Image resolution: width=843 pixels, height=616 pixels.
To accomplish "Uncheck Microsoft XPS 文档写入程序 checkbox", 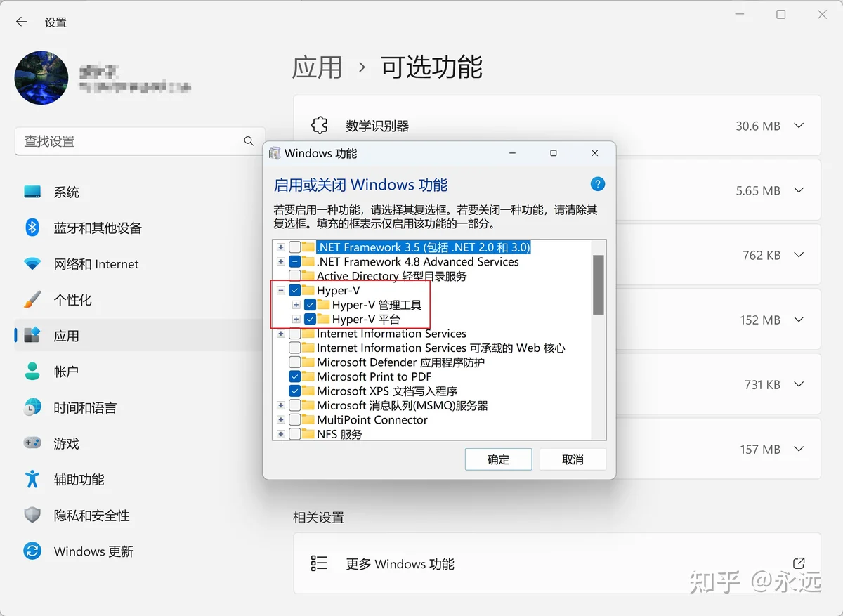I will [x=295, y=391].
